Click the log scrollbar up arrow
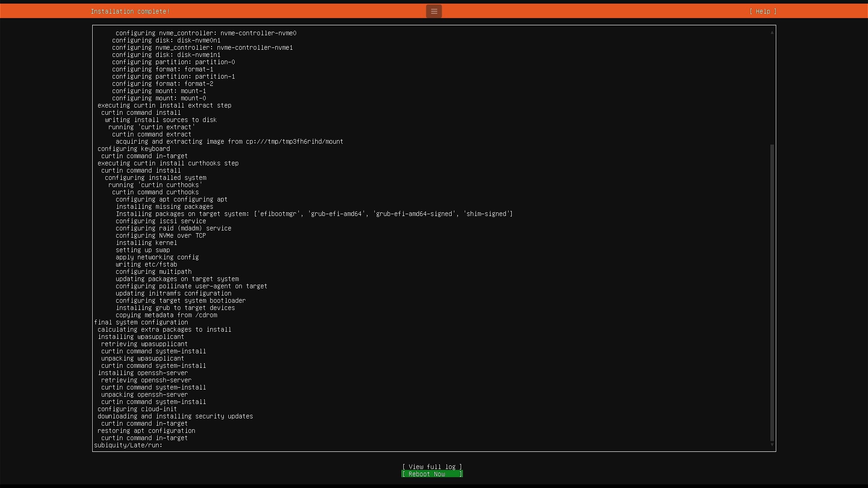868x488 pixels. (772, 32)
